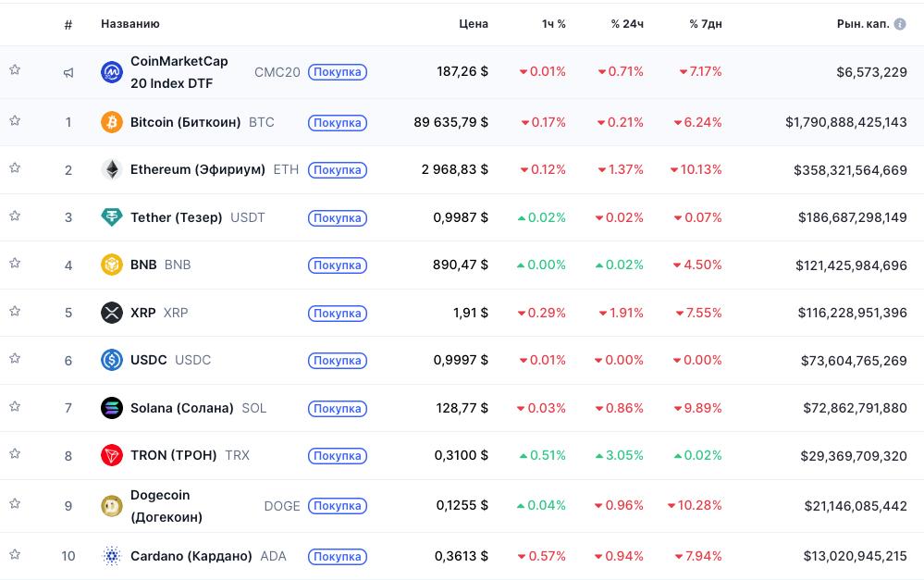
Task: Sort the table by Цена column
Action: click(473, 24)
